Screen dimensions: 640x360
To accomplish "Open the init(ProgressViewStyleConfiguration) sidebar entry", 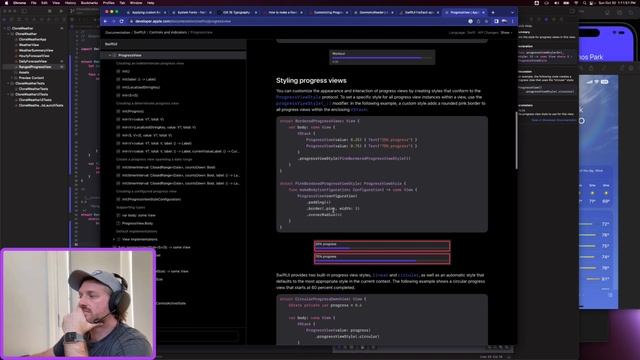I will coord(151,200).
